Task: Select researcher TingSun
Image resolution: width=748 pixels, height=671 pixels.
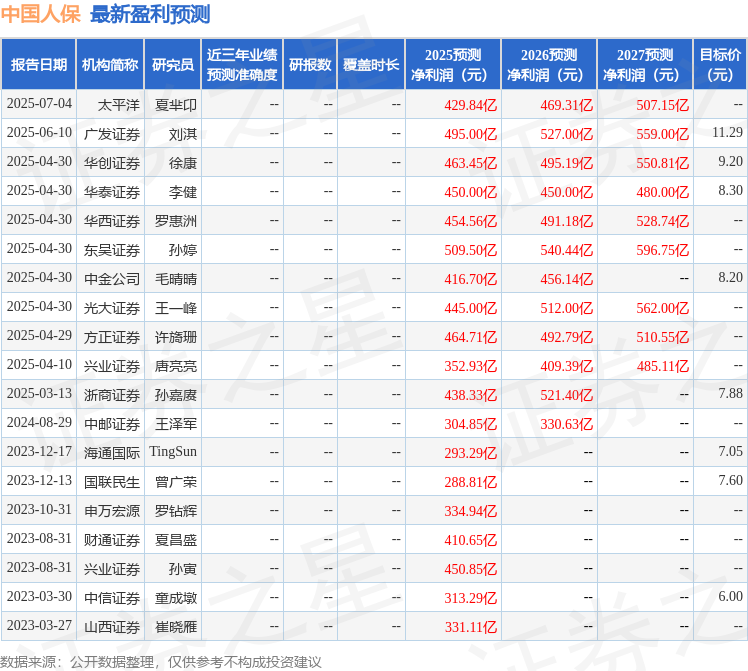Action: pyautogui.click(x=173, y=452)
